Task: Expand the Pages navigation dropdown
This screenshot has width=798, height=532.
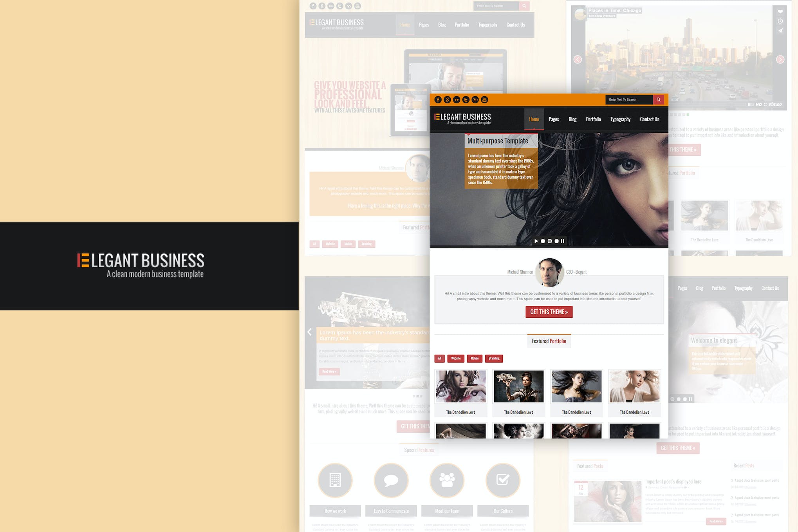Action: pyautogui.click(x=553, y=119)
